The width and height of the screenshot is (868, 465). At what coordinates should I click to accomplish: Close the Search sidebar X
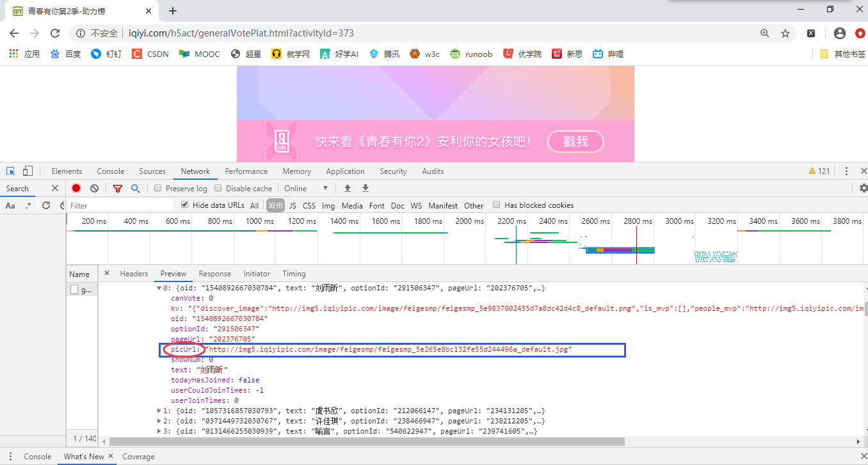(x=55, y=188)
